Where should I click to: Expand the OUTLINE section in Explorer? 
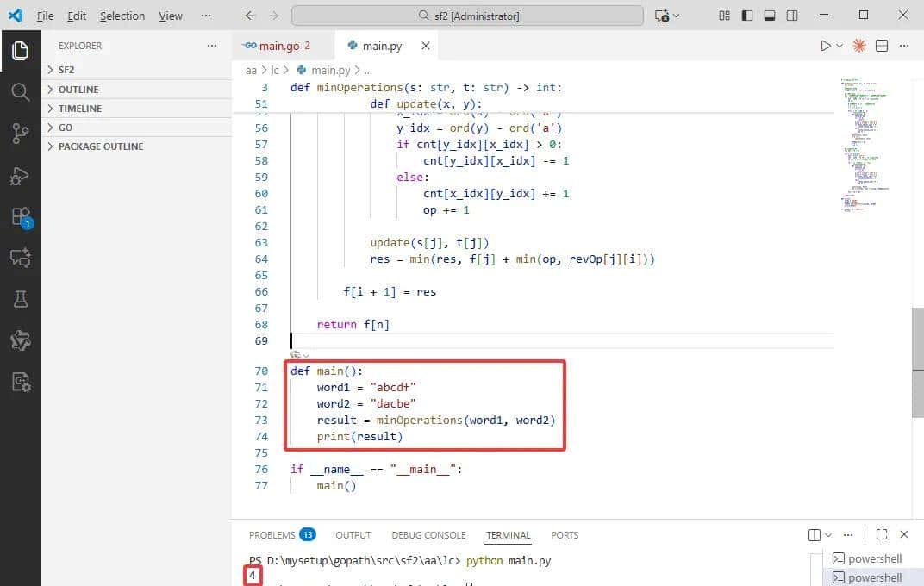[x=78, y=90]
